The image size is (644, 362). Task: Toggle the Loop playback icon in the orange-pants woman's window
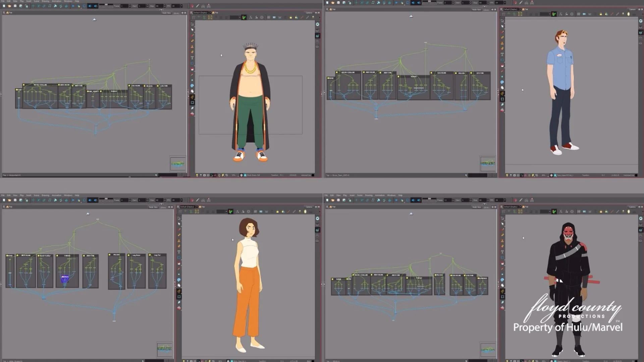(x=84, y=200)
